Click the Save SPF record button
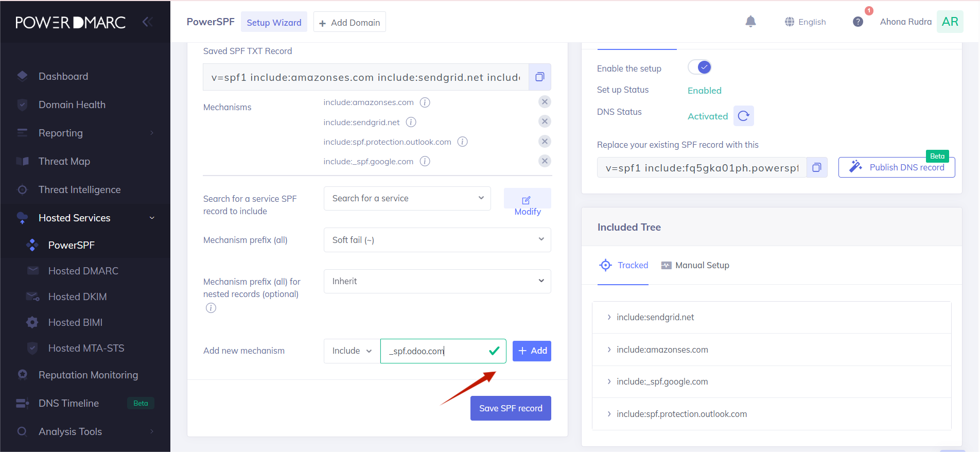This screenshot has height=452, width=980. click(x=510, y=408)
